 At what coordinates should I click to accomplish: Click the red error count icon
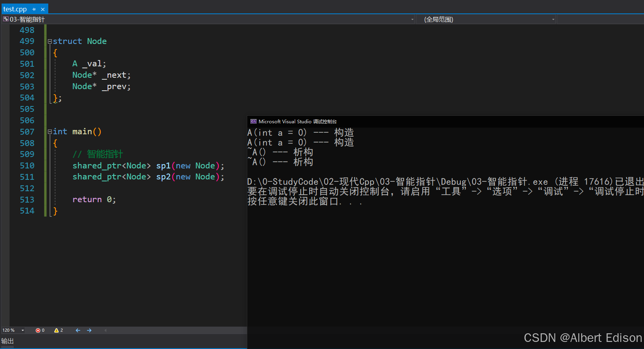[38, 330]
